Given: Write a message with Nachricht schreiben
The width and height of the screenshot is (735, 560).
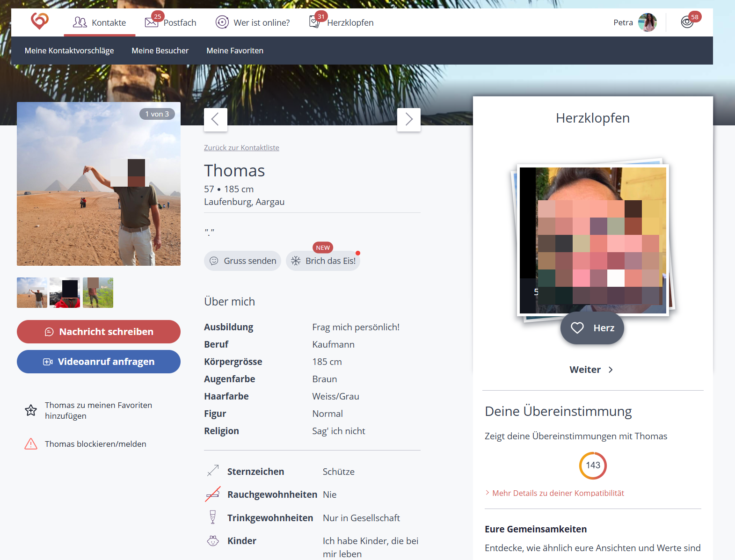Looking at the screenshot, I should [x=99, y=332].
